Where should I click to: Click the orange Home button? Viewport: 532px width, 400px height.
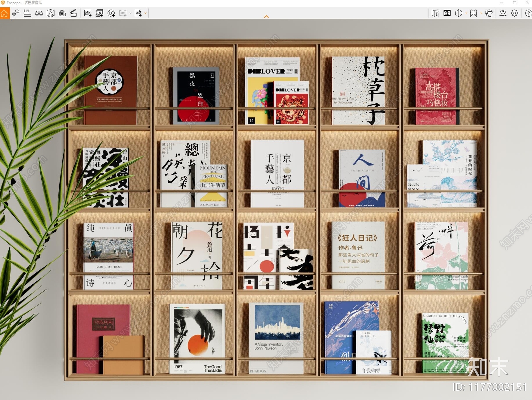[x=5, y=13]
